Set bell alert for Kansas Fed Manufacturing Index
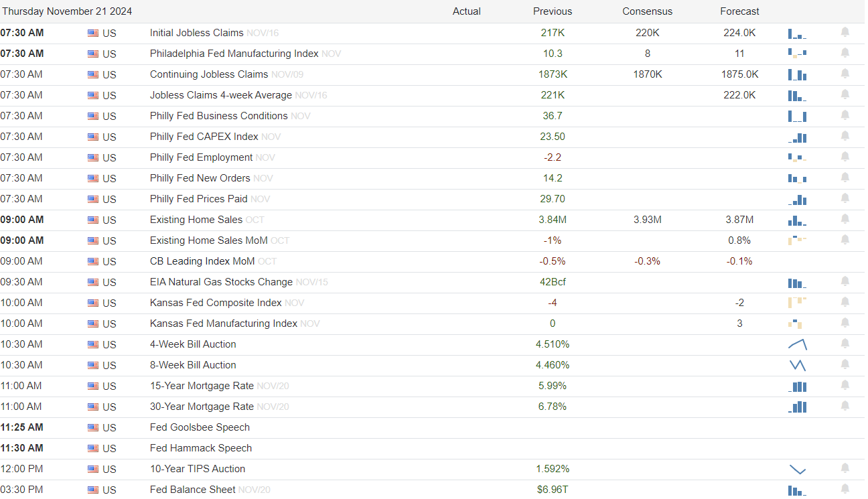This screenshot has width=868, height=499. point(845,323)
